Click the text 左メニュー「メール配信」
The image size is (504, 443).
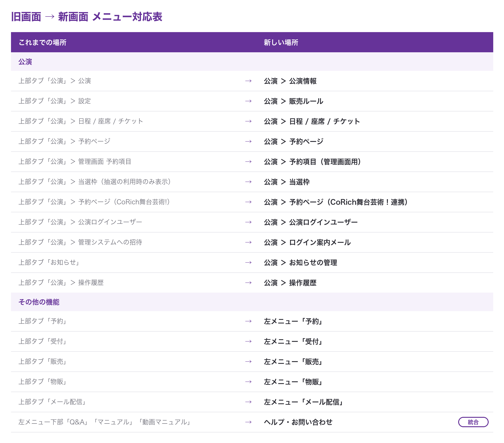pos(304,402)
